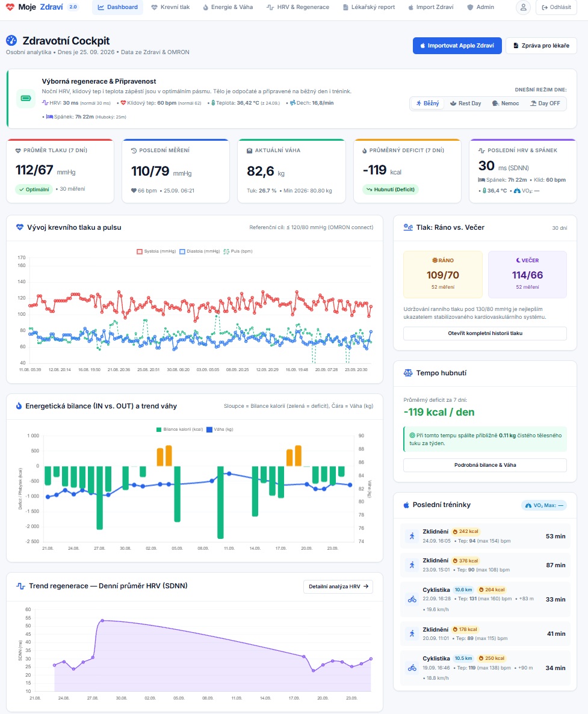588x714 pixels.
Task: Set day mode to Nemoc
Action: (506, 103)
